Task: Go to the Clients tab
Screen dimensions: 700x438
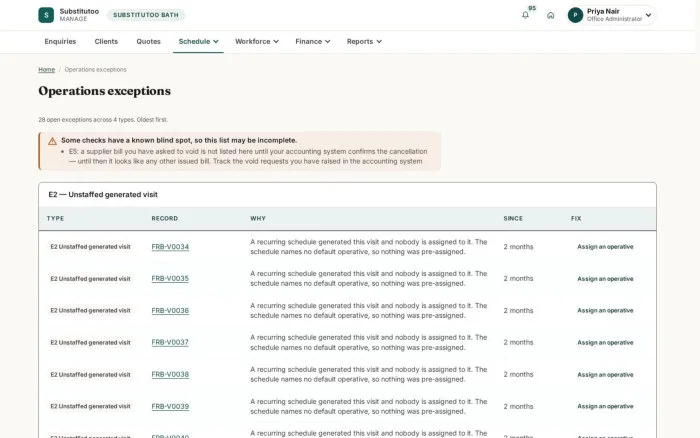Action: [x=106, y=42]
